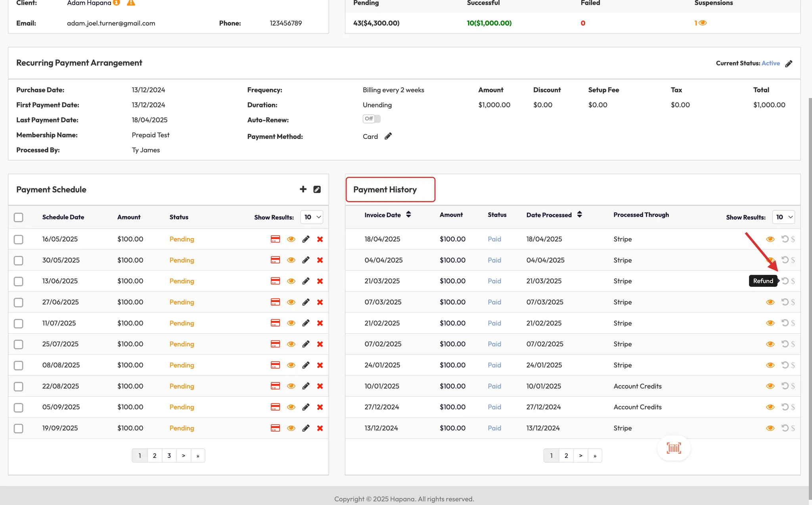This screenshot has height=505, width=812.
Task: Sort by Invoice Date column
Action: 408,215
